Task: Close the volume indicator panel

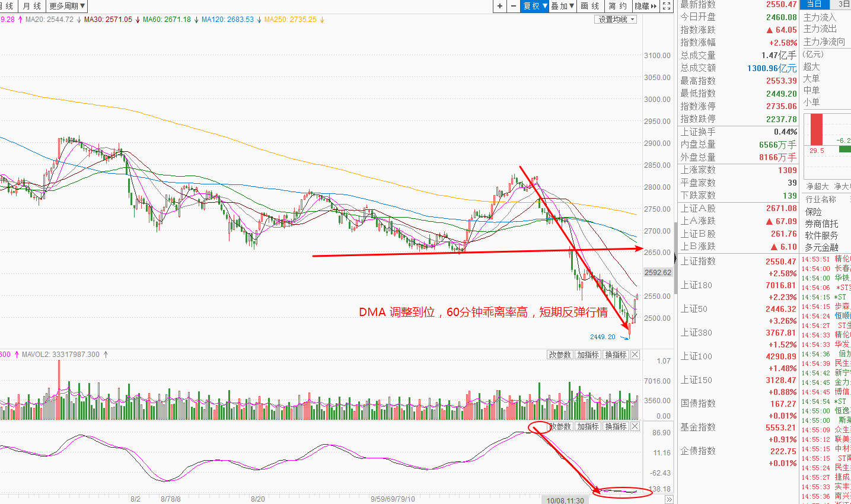Action: pyautogui.click(x=635, y=355)
